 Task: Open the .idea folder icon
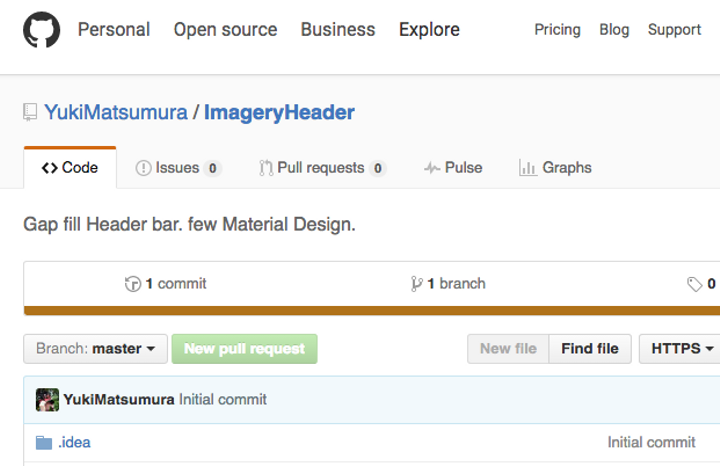coord(43,442)
